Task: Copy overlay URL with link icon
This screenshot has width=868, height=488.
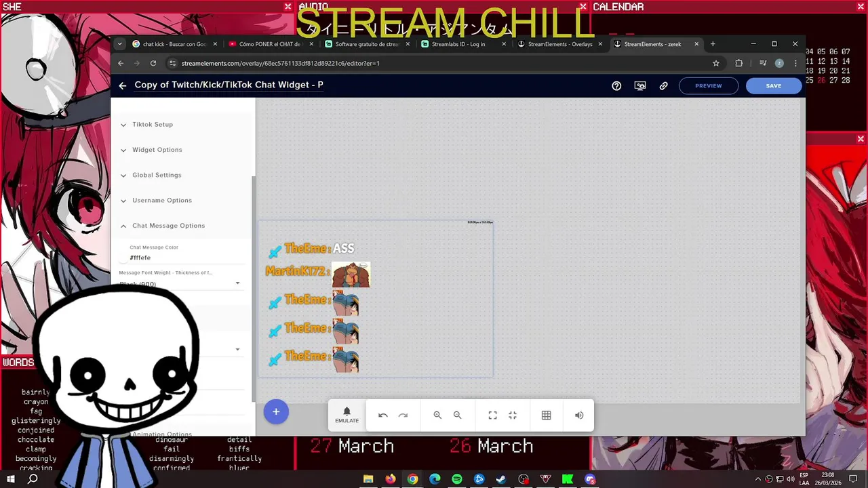Action: (664, 86)
